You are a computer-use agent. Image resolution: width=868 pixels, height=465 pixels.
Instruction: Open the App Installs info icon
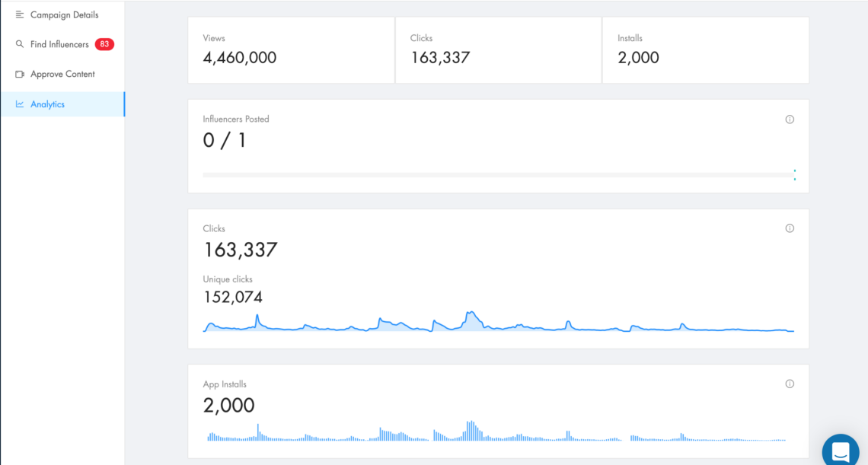click(790, 384)
